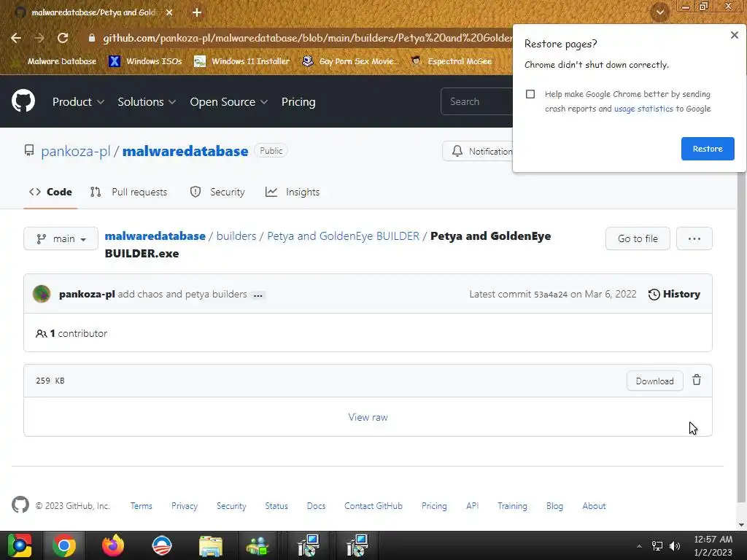The width and height of the screenshot is (747, 560).
Task: Switch to the Insights tab
Action: [x=293, y=192]
